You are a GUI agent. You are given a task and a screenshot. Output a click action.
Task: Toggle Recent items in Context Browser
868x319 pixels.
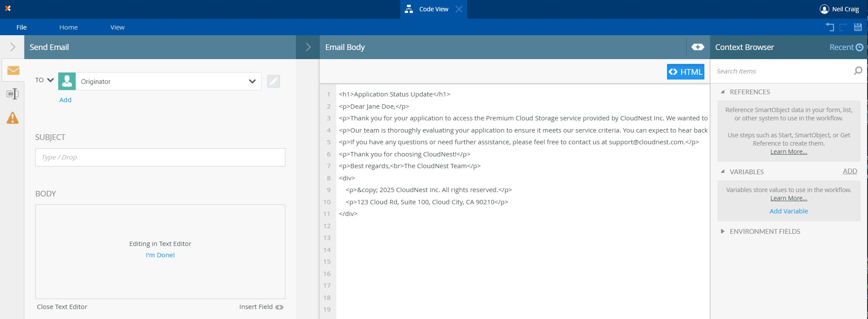point(846,47)
